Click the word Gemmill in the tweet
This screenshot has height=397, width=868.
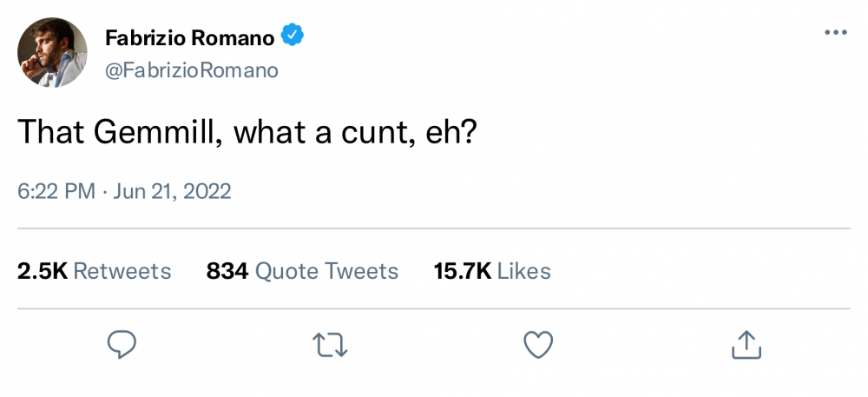158,133
